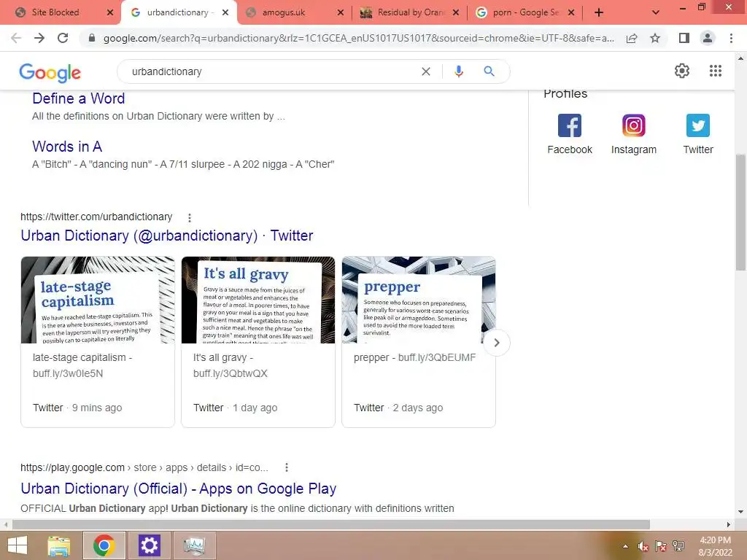
Task: Open the prepper tweet card
Action: tap(419, 342)
